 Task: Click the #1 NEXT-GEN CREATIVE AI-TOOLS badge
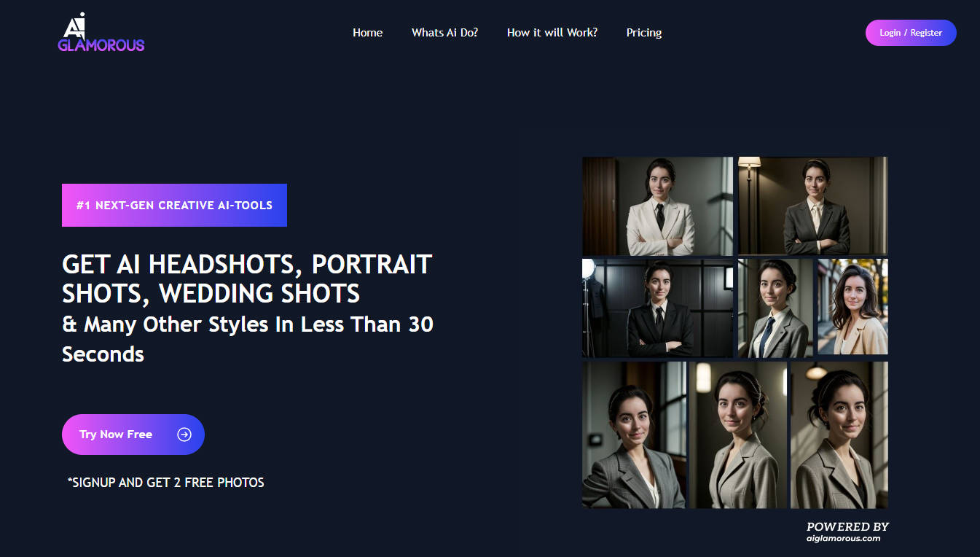[174, 205]
